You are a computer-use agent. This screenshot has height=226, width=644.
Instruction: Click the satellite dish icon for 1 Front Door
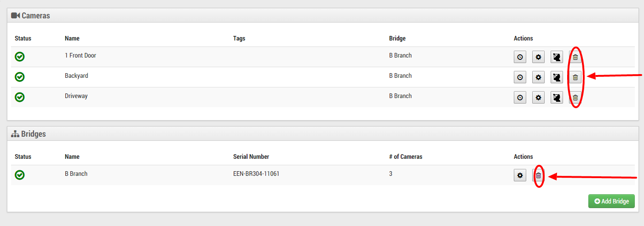pos(557,57)
